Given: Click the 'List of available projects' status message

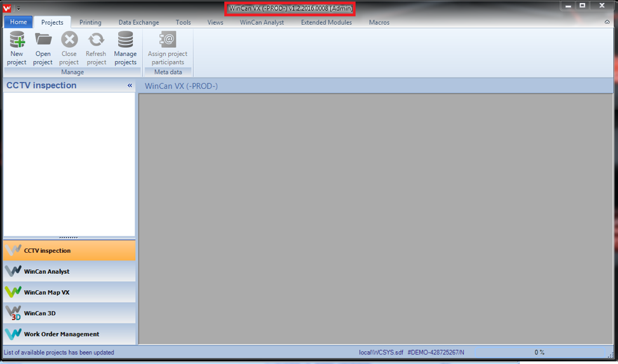Looking at the screenshot, I should pyautogui.click(x=58, y=352).
